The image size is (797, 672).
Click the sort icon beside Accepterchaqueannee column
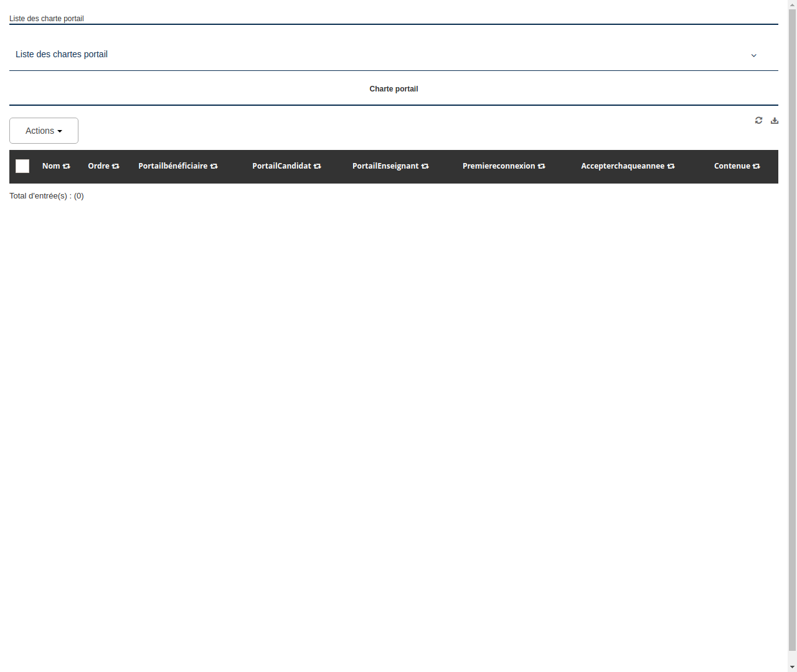click(671, 166)
